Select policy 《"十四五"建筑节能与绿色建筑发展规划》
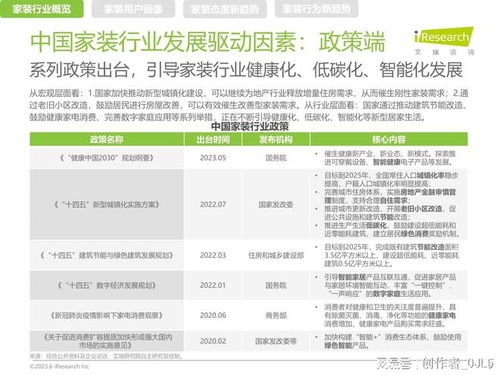This screenshot has width=500, height=375. coord(106,255)
